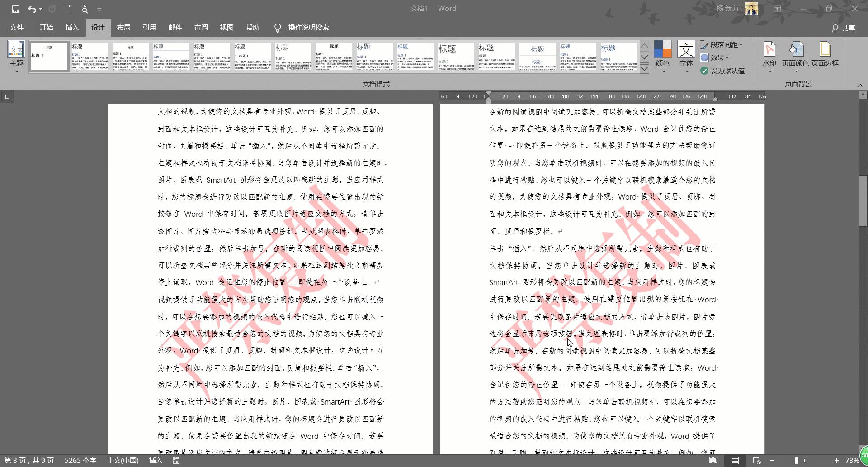Open the Undo dropdown arrow

(40, 8)
